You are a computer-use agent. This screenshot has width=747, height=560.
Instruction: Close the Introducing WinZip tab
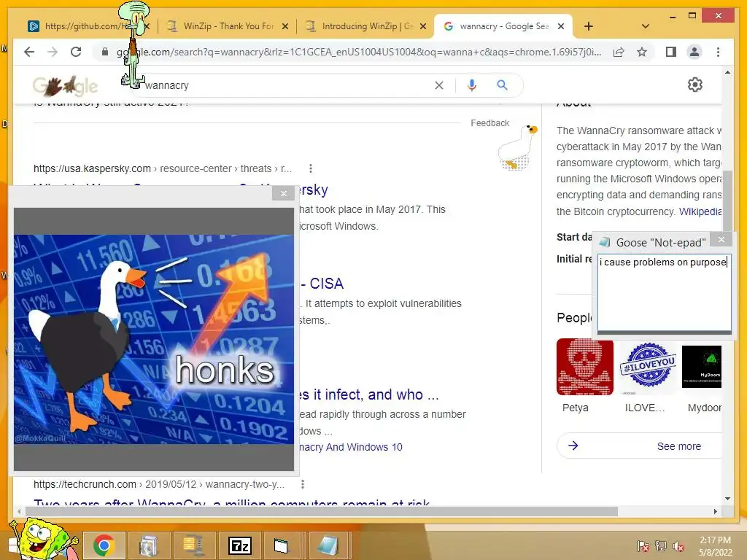(422, 26)
